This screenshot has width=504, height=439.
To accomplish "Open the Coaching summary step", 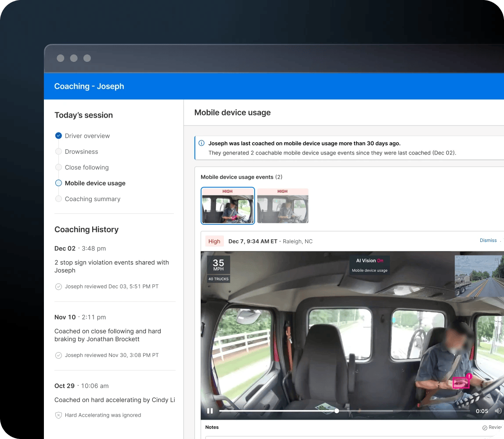I will 93,198.
